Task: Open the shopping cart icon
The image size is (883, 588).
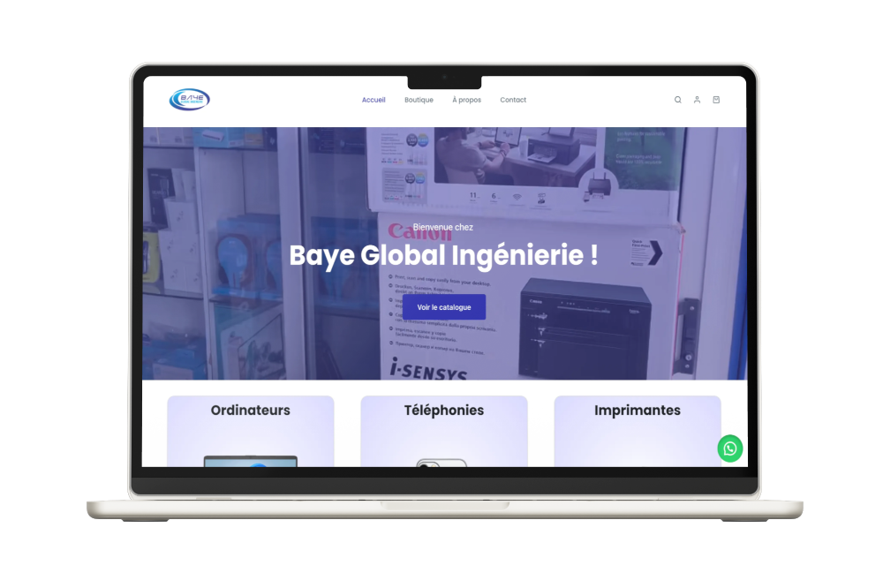Action: tap(716, 100)
